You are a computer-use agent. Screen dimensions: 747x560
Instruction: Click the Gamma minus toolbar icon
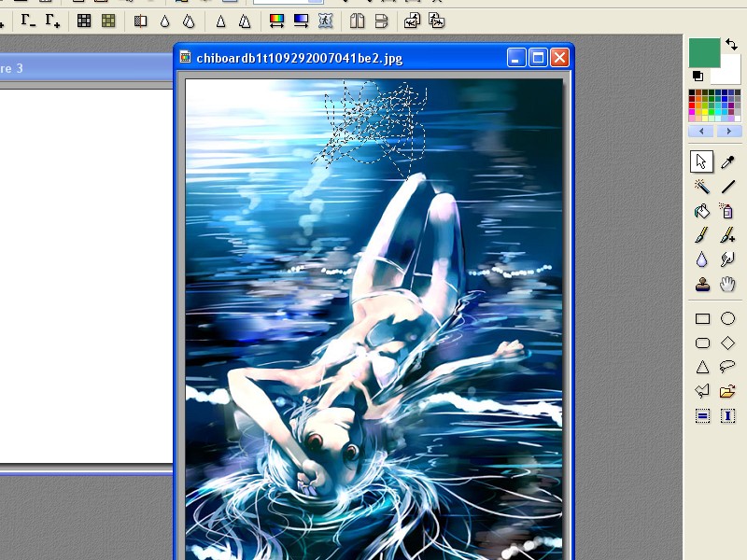point(28,21)
